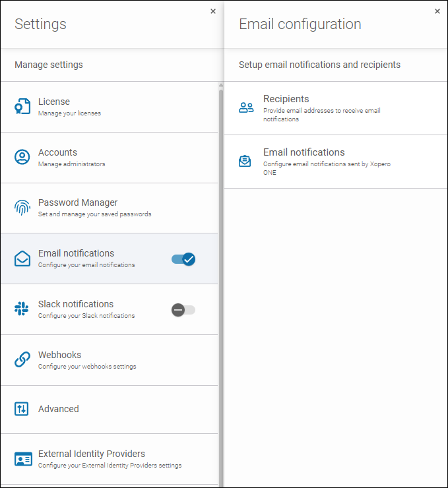Click 'Manage administrators' description text
448x488 pixels.
[x=72, y=164]
